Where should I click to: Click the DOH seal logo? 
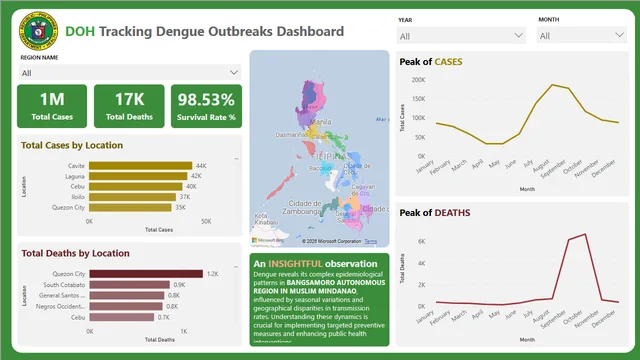point(38,31)
